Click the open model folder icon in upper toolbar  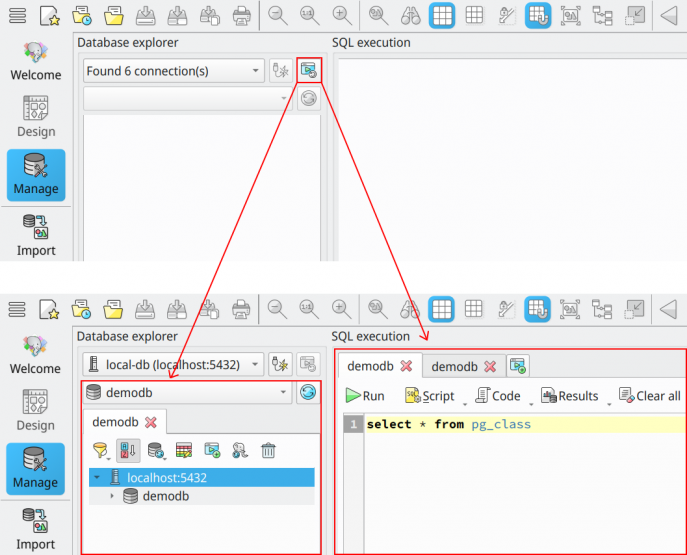(113, 16)
